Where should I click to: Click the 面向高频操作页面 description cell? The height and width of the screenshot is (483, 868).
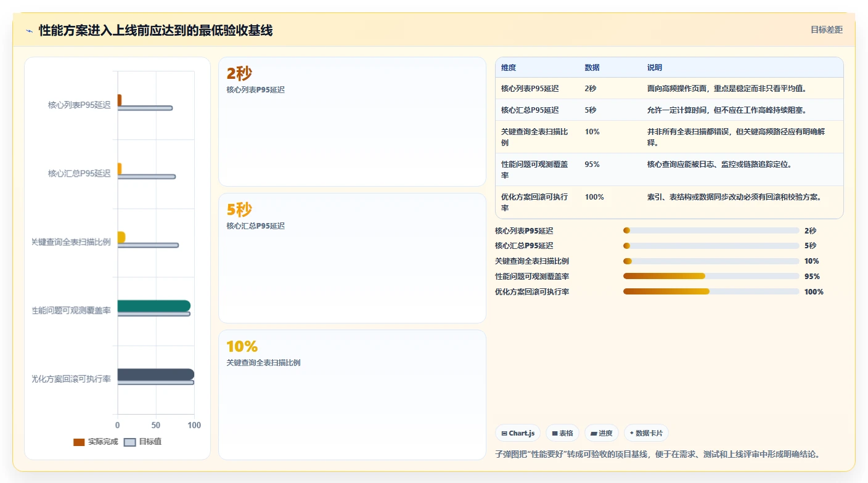click(727, 88)
